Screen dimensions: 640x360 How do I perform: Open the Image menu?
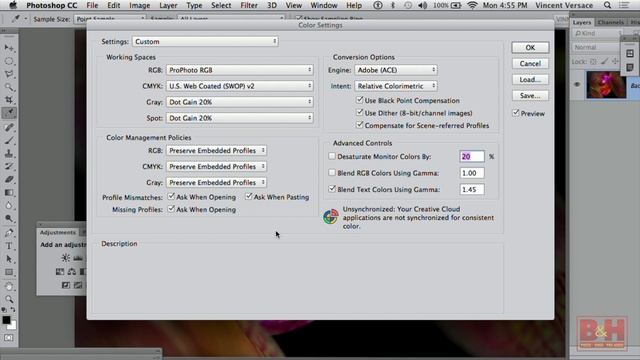[140, 5]
